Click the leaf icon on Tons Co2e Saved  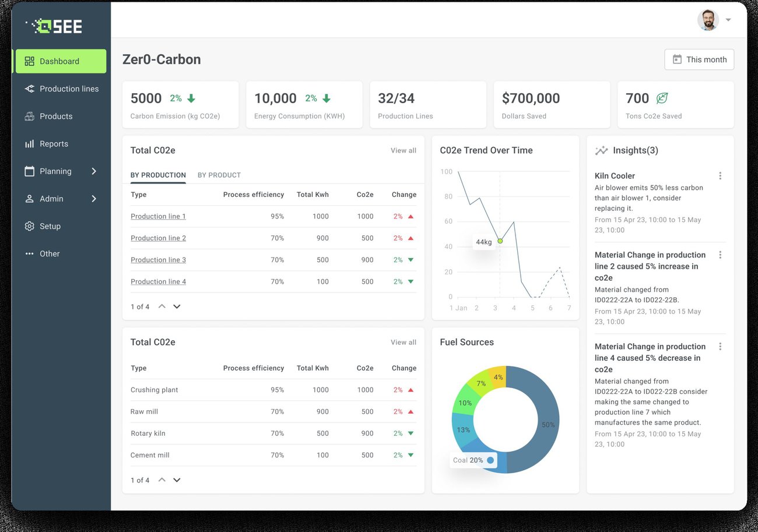click(x=662, y=98)
